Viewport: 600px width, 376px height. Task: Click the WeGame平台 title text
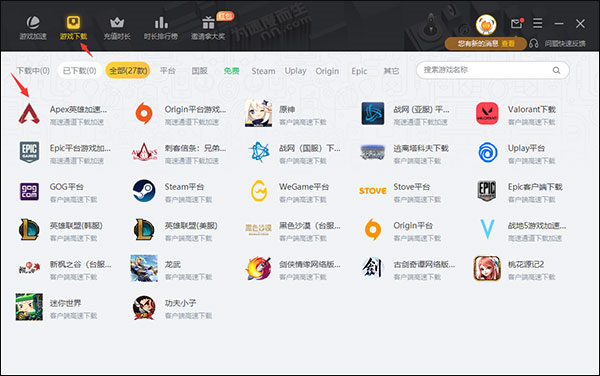[304, 187]
